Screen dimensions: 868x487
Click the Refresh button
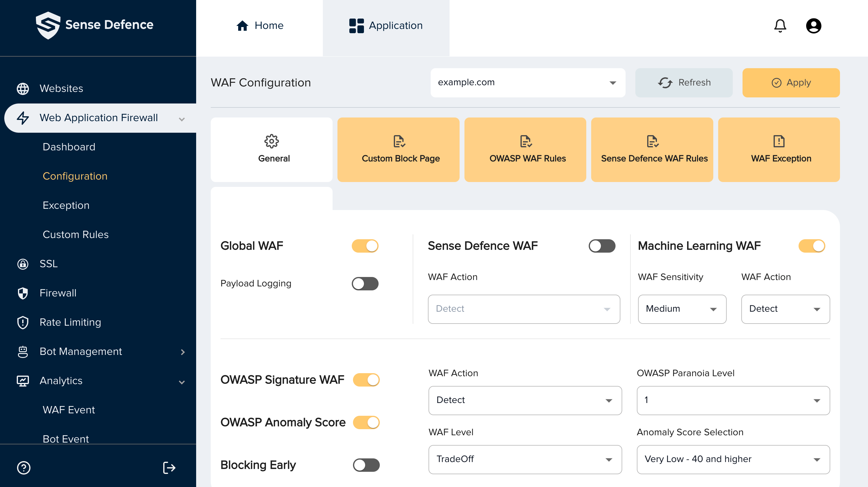pos(684,83)
